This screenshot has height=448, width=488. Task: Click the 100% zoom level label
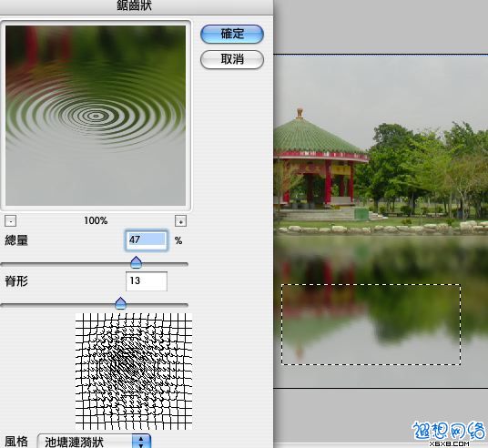(x=96, y=220)
